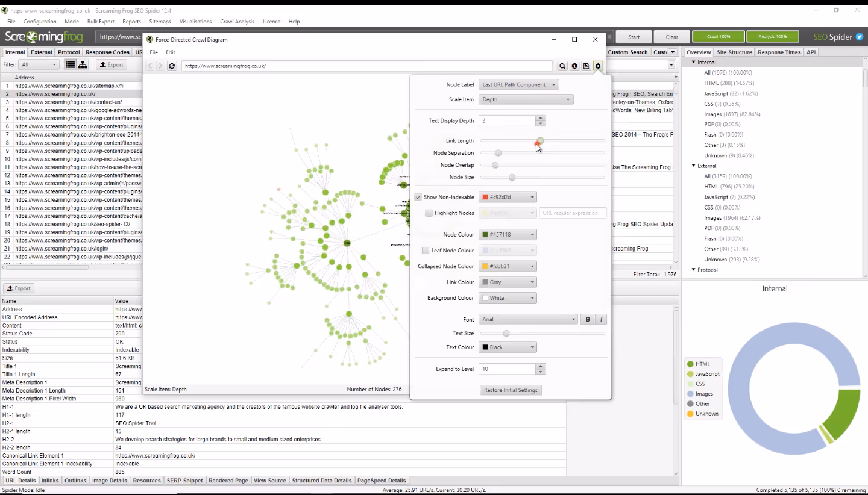Switch to list view icon in main window

[x=71, y=64]
